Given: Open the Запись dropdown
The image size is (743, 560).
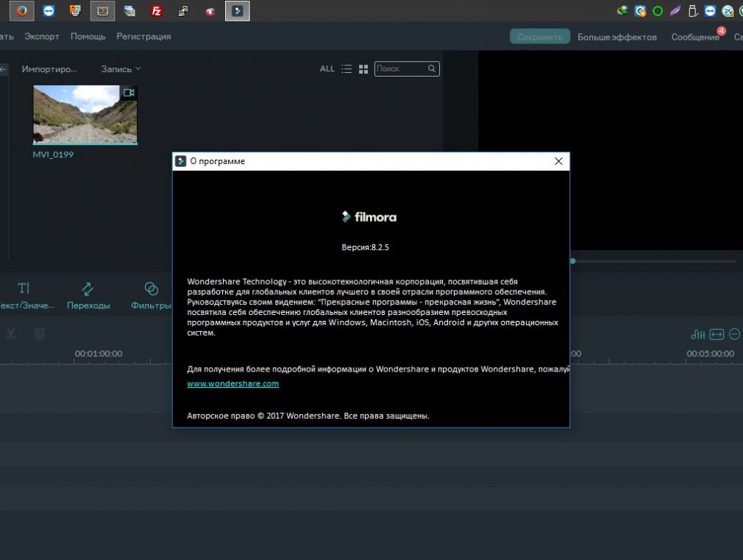Looking at the screenshot, I should tap(121, 69).
